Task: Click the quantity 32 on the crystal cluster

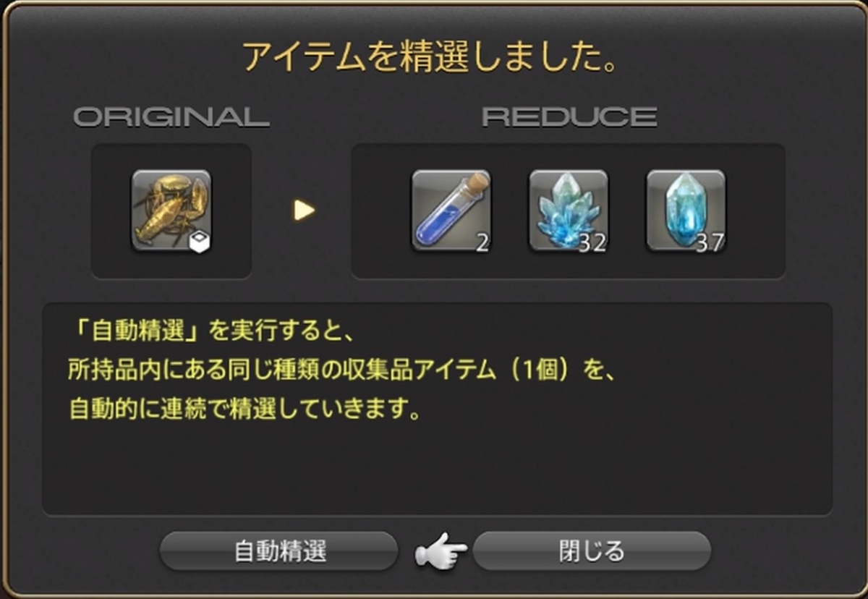Action: coord(592,243)
